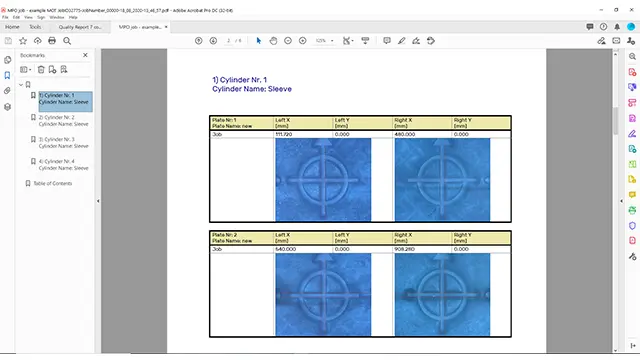Toggle the Bookmarks panel icon

click(7, 76)
